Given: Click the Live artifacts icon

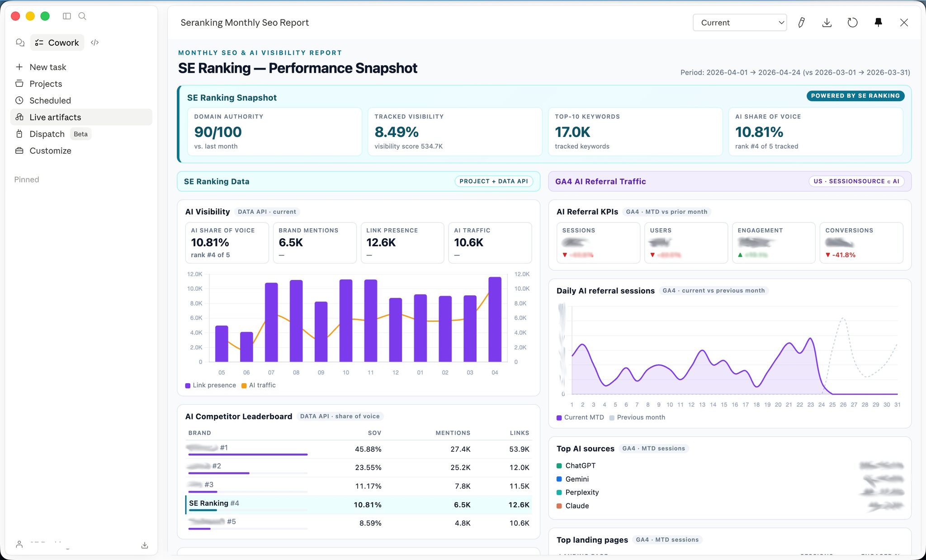Looking at the screenshot, I should (19, 117).
